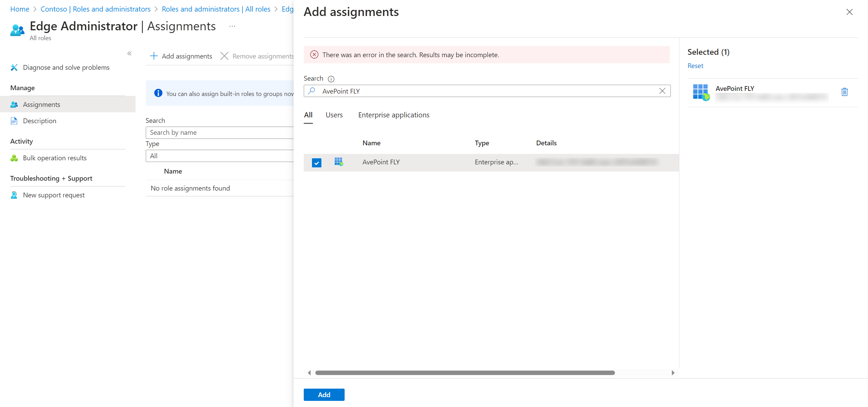Switch to Enterprise applications tab
Viewport: 868px width, 407px height.
point(394,115)
